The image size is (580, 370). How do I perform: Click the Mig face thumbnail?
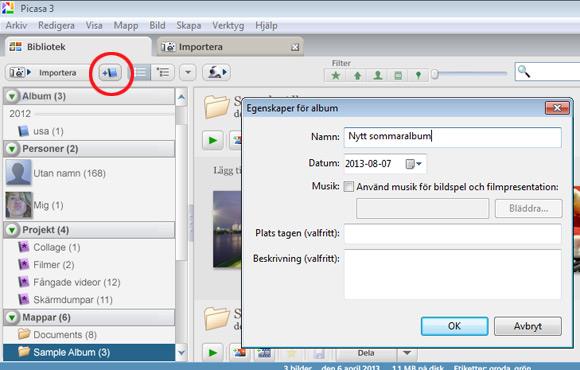coord(18,205)
